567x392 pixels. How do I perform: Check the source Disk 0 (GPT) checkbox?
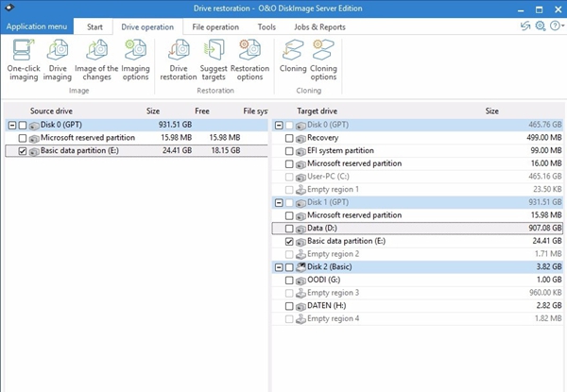point(23,126)
